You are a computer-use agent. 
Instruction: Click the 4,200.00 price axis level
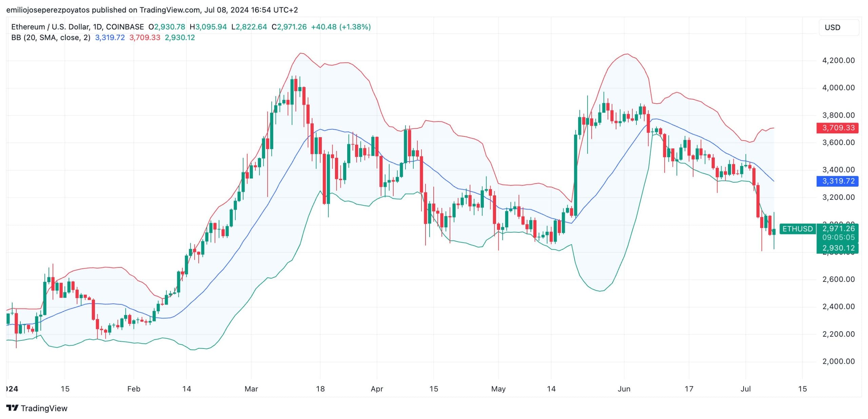(x=838, y=60)
